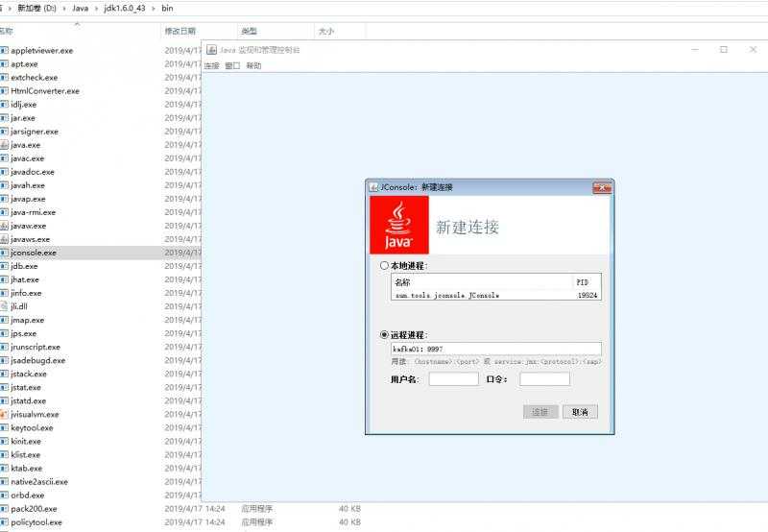Click the extcheck.exe file icon
Viewport: 768px width, 532px height.
pyautogui.click(x=5, y=78)
